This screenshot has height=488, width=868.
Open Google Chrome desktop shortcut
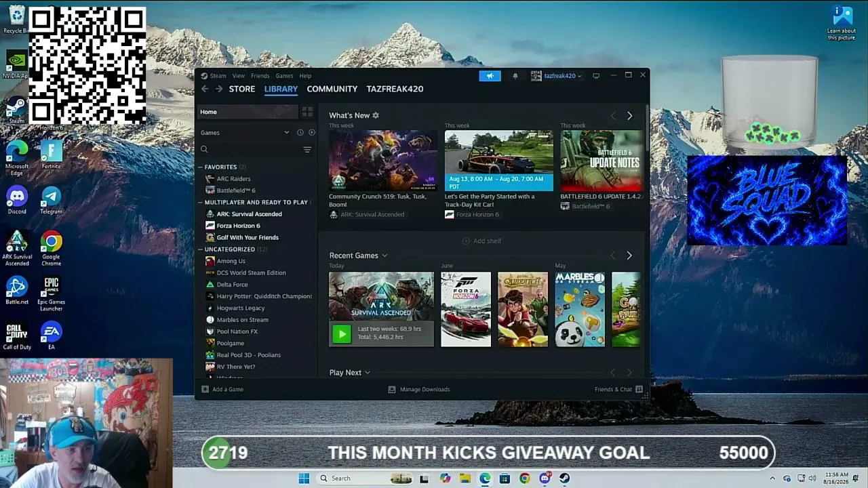click(x=51, y=248)
